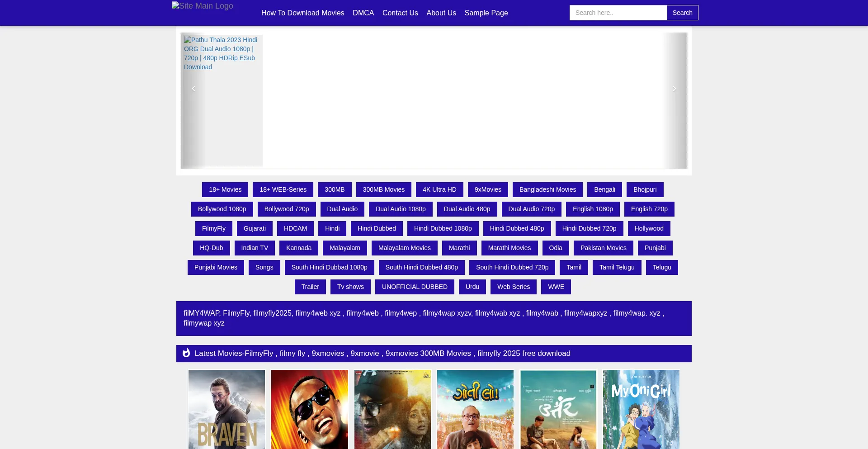
Task: Click the flame icon beside Latest Movies
Action: [186, 353]
